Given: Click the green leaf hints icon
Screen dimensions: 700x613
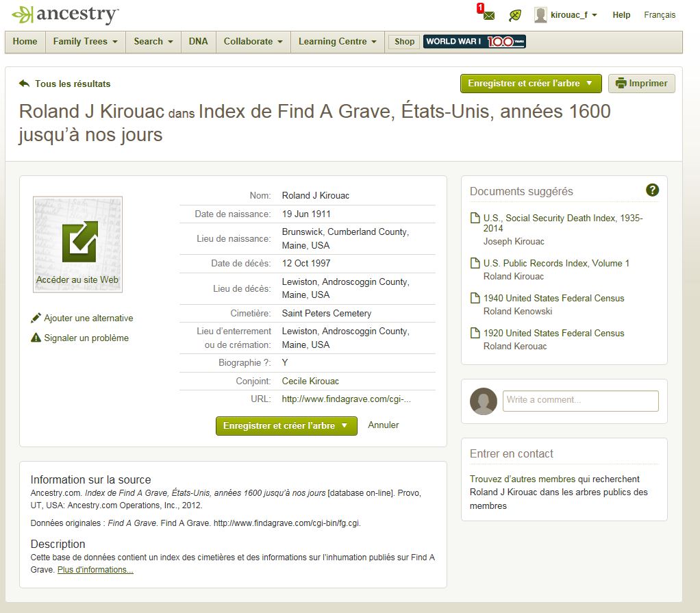Looking at the screenshot, I should [515, 16].
